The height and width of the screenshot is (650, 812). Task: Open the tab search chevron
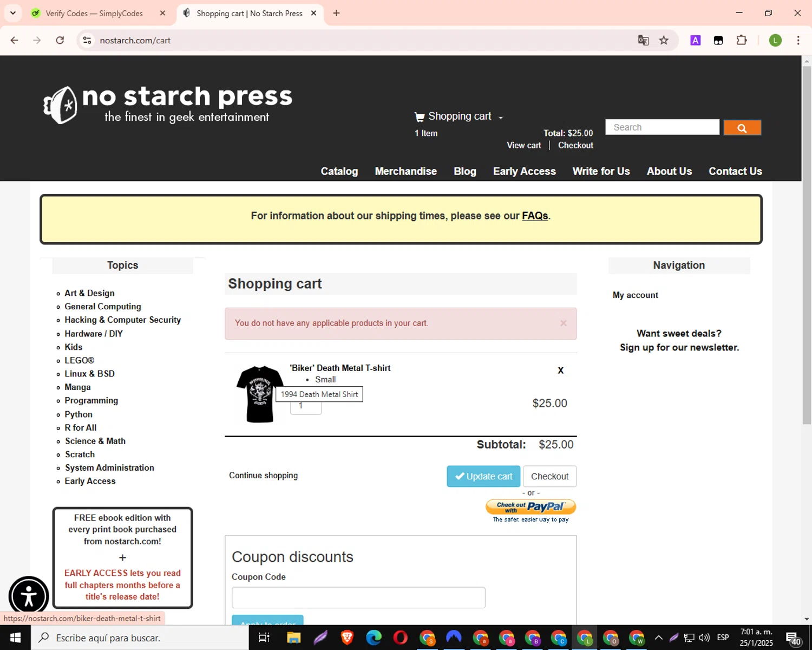tap(12, 14)
